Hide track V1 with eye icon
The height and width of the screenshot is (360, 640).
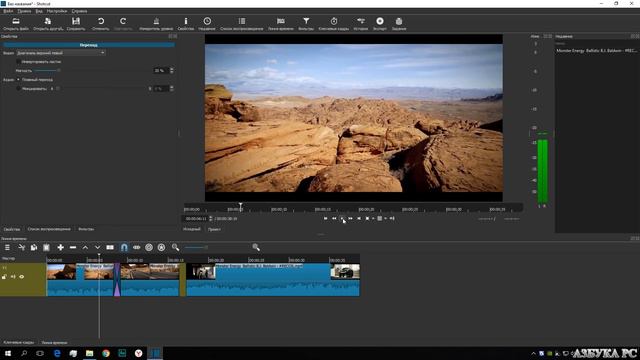pos(22,277)
